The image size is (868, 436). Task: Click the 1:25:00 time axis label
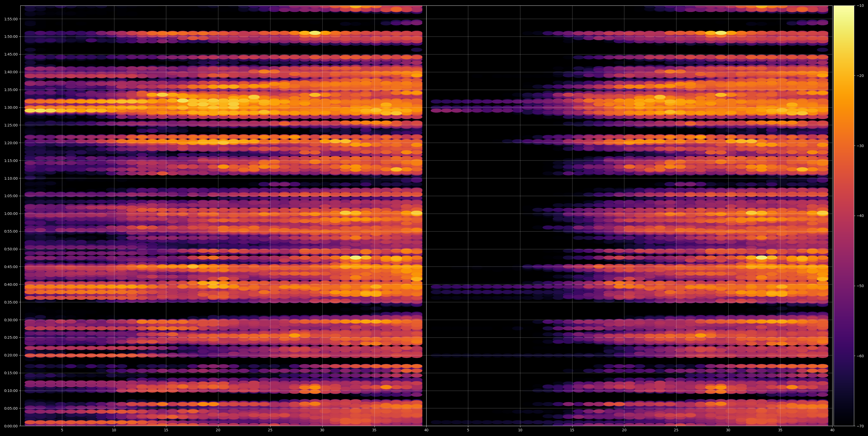pyautogui.click(x=11, y=125)
